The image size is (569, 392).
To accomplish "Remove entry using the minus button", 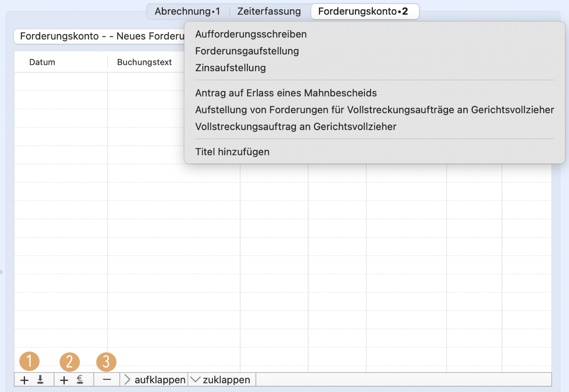I will pos(107,380).
